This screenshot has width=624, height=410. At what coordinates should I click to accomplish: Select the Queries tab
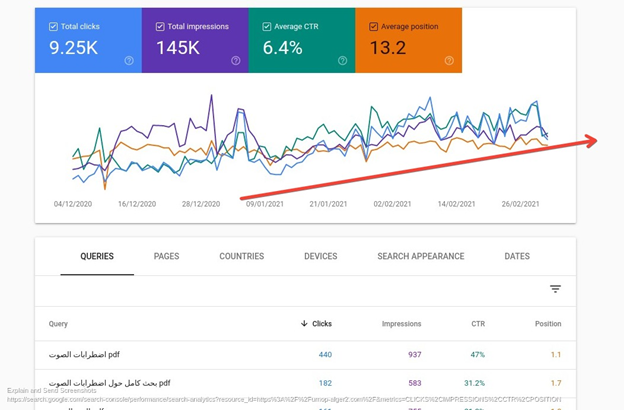(97, 257)
